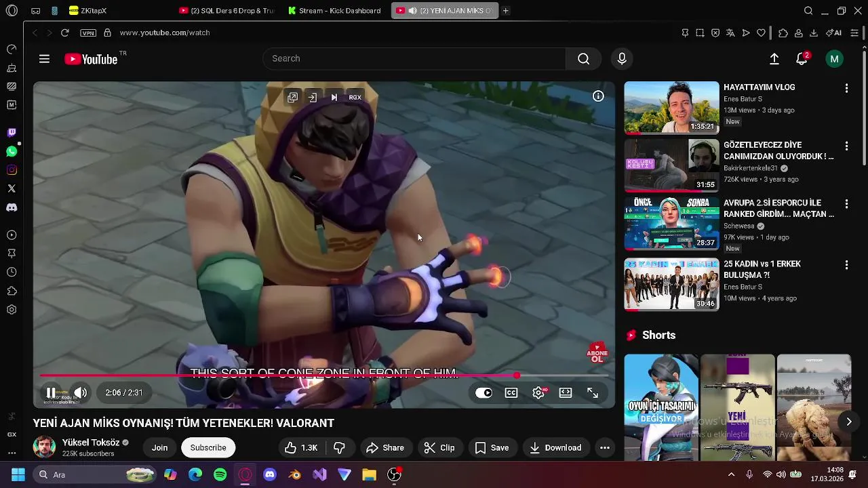Open the HAYATTAYIM VLOG thumbnail
The image size is (868, 488).
671,108
